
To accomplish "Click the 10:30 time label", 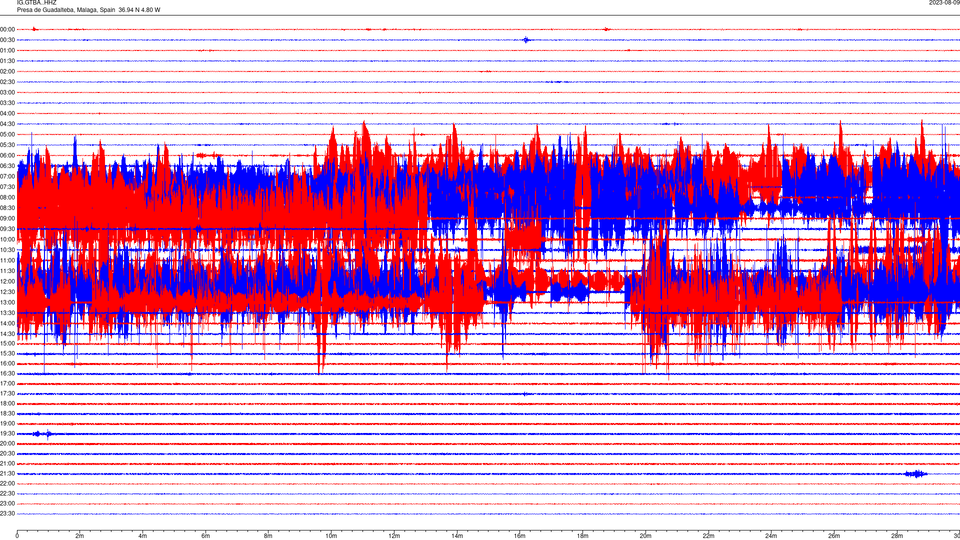I will [x=7, y=250].
